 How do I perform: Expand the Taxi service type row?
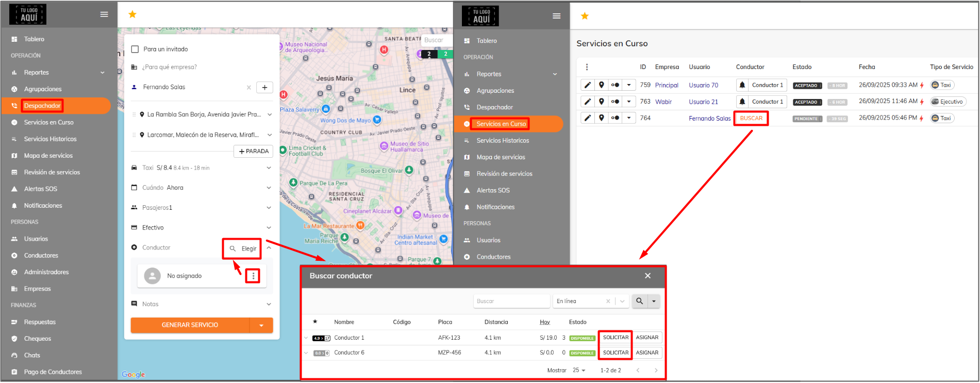click(x=269, y=168)
